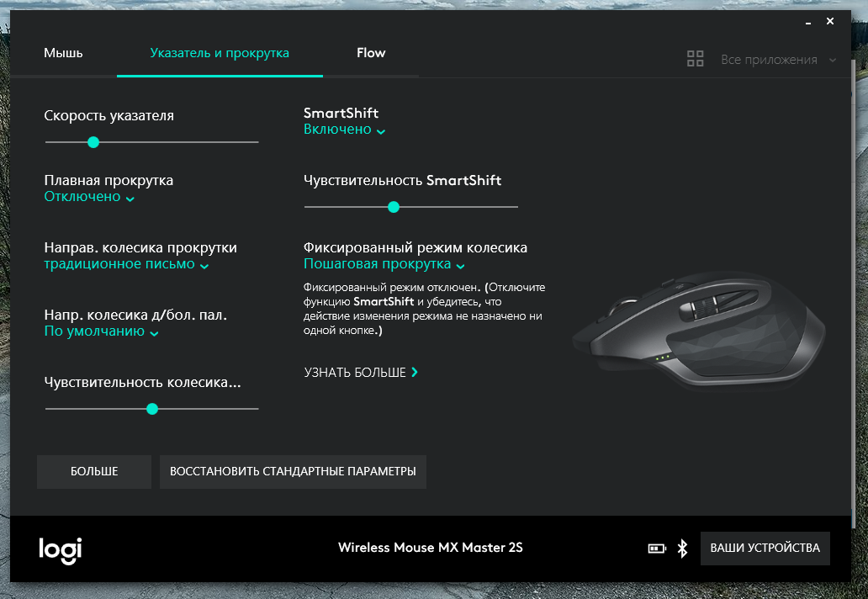Click the Wireless Mouse MX Master 2S name
The height and width of the screenshot is (599, 868).
(x=431, y=548)
